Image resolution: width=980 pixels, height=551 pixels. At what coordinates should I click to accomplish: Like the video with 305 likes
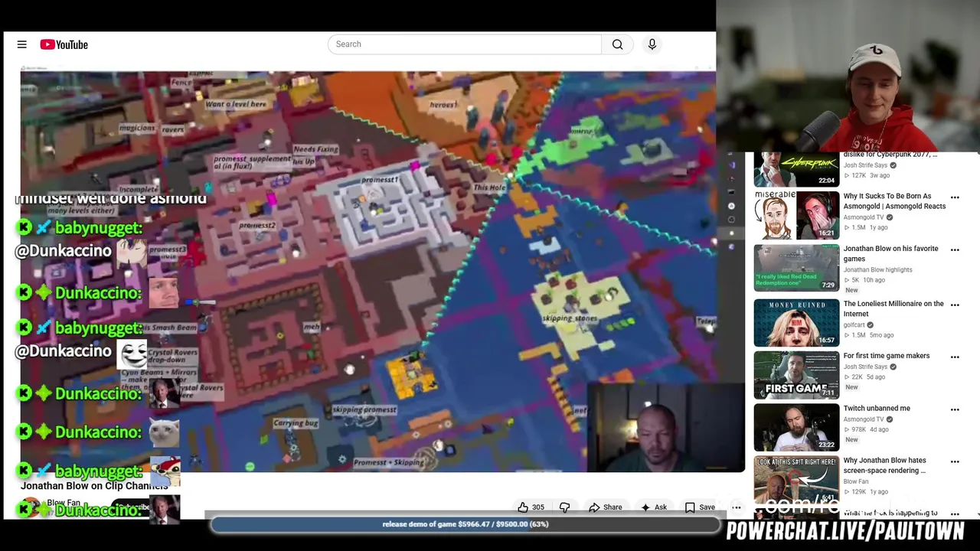pos(531,507)
